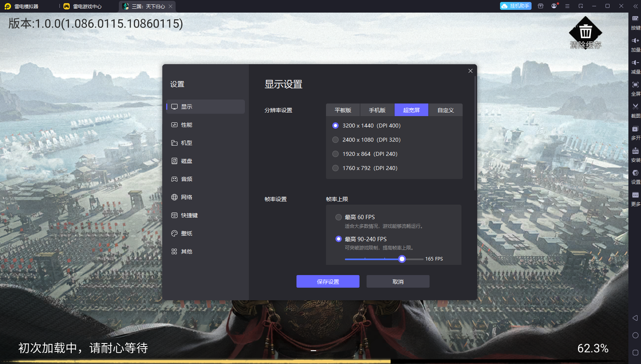Click the 165 FPS value
The height and width of the screenshot is (364, 641).
[434, 259]
